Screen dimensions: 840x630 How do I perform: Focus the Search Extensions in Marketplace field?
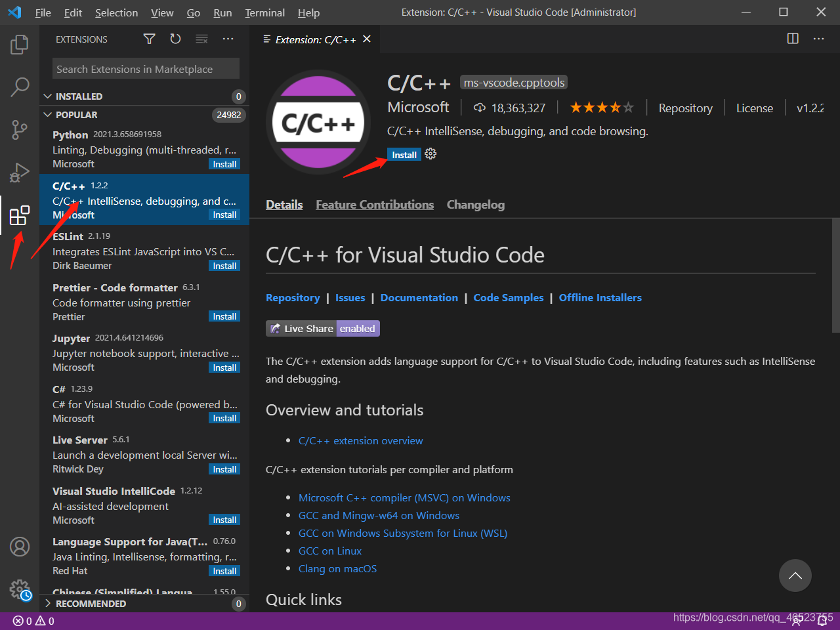[146, 69]
